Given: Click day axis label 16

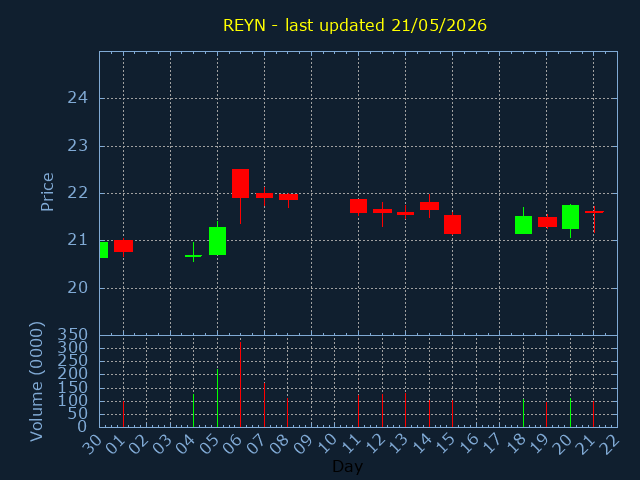Looking at the screenshot, I should (x=469, y=444).
